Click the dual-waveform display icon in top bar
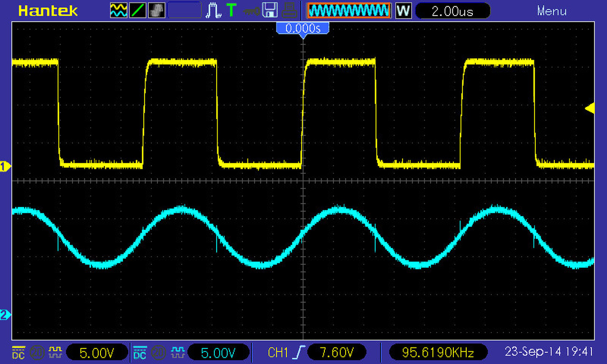 coord(118,10)
